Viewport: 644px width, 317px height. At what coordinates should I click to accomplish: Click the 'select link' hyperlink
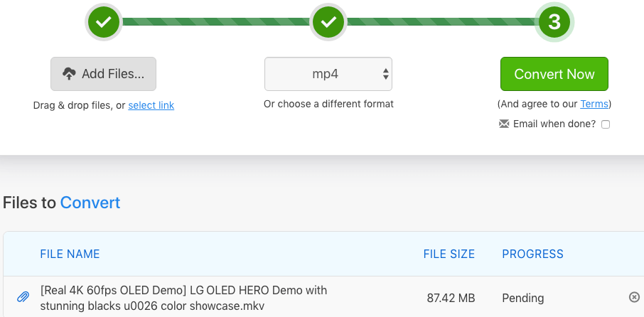(151, 105)
